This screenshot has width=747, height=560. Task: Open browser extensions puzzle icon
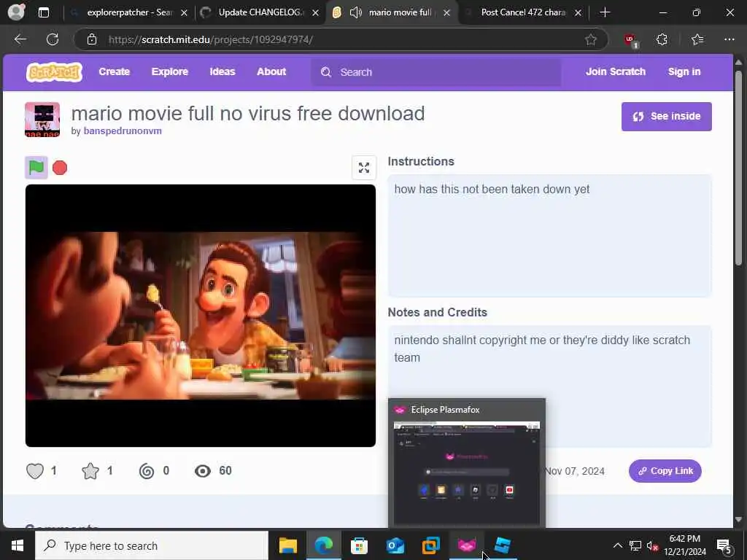662,39
